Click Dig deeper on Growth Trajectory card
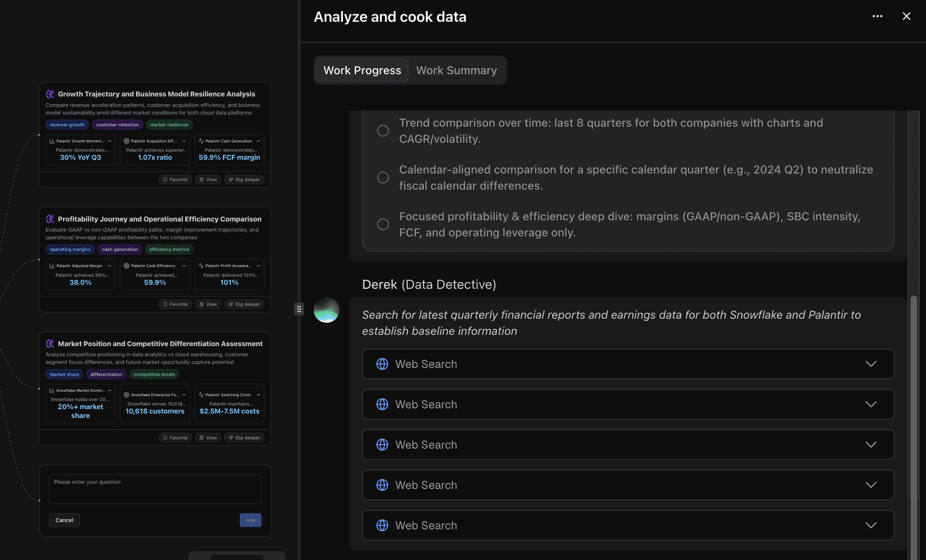The height and width of the screenshot is (560, 926). point(244,180)
